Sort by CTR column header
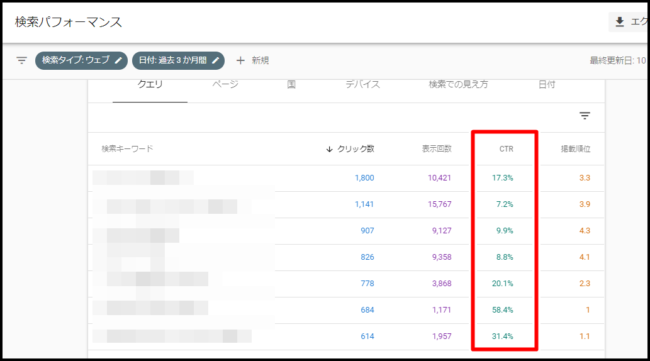This screenshot has width=650, height=361. click(x=506, y=149)
